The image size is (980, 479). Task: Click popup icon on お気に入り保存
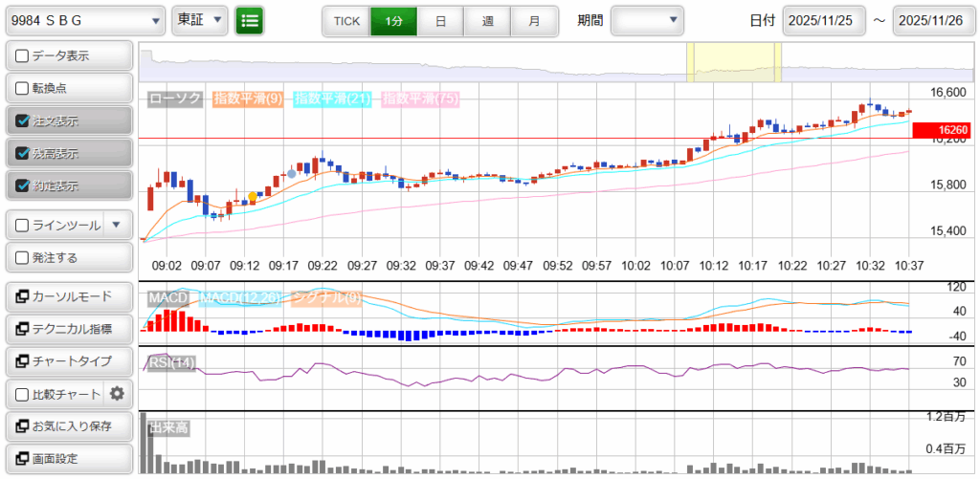pos(22,426)
